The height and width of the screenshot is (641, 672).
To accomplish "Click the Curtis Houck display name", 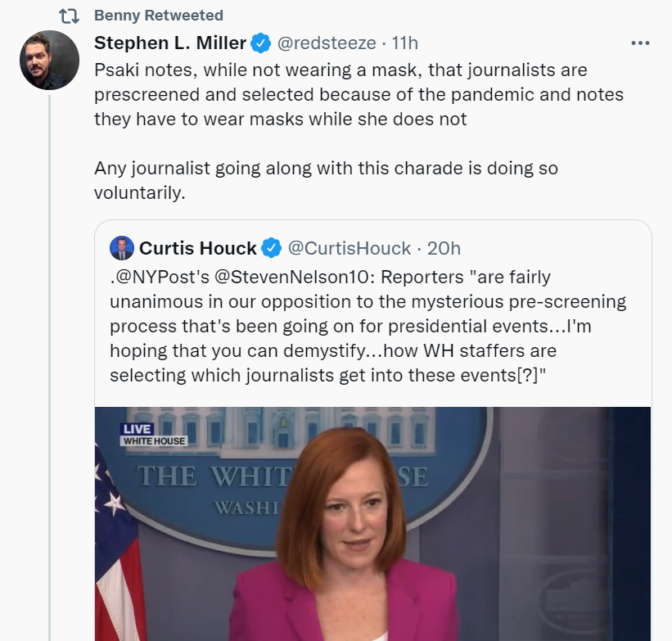I will 198,247.
